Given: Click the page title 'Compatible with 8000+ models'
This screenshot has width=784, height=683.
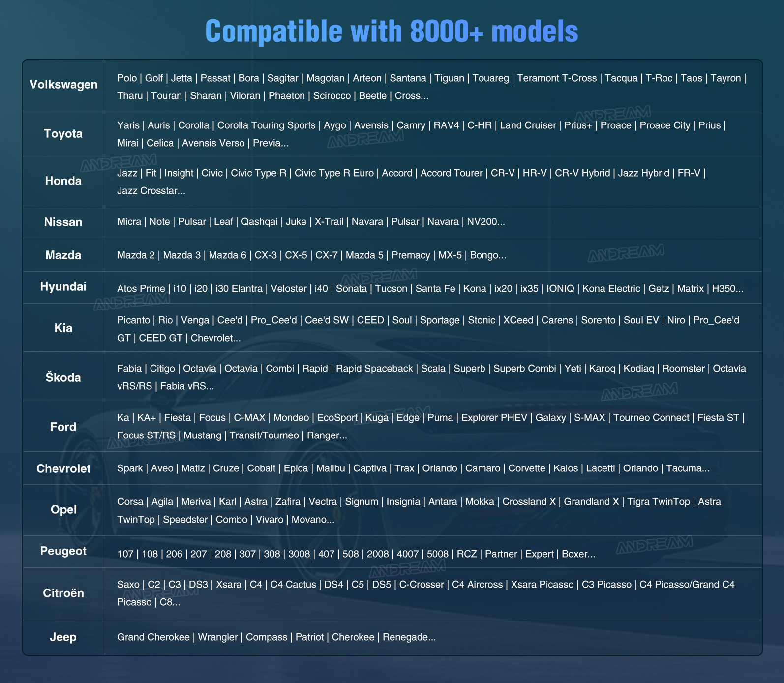Looking at the screenshot, I should tap(392, 31).
